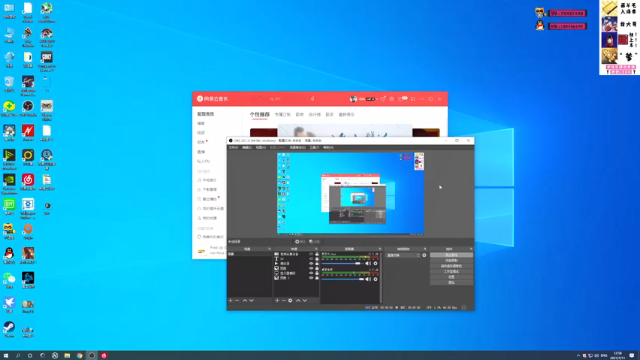
Task: Toggle visibility of the media source
Action: pos(311,264)
